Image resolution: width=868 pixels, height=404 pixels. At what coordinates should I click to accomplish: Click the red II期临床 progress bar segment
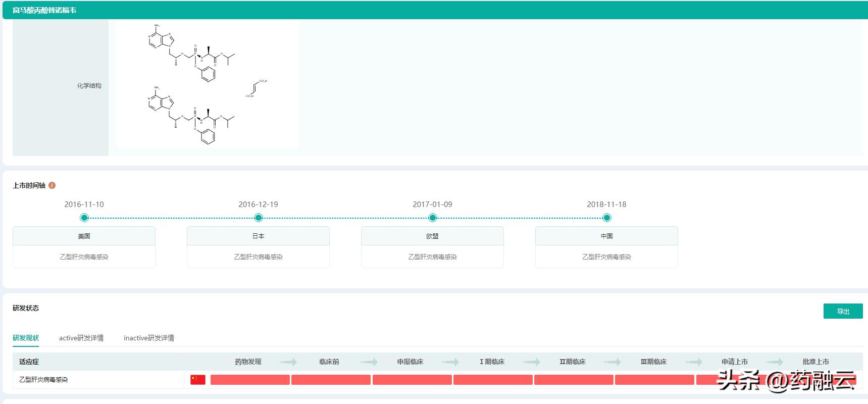[574, 380]
